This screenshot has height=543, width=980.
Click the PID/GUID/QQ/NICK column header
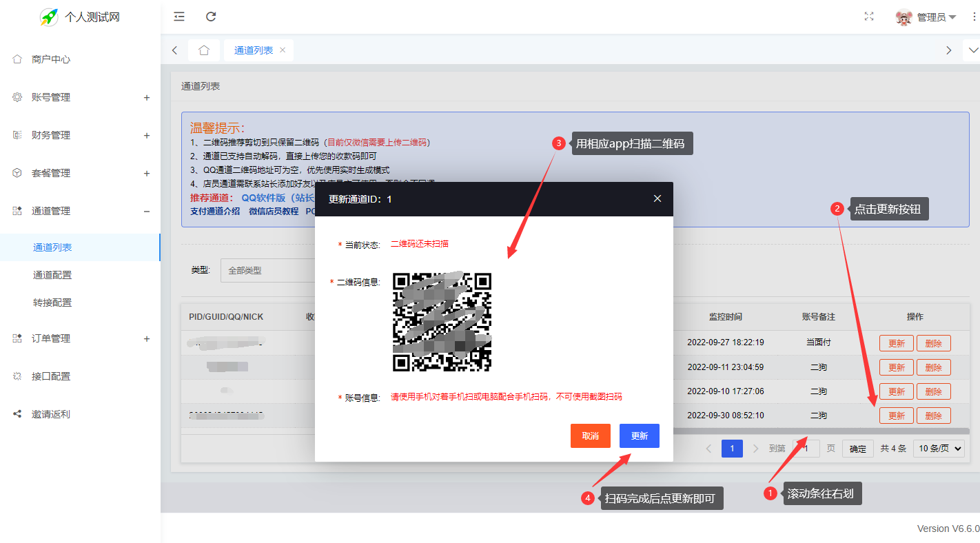click(x=226, y=317)
